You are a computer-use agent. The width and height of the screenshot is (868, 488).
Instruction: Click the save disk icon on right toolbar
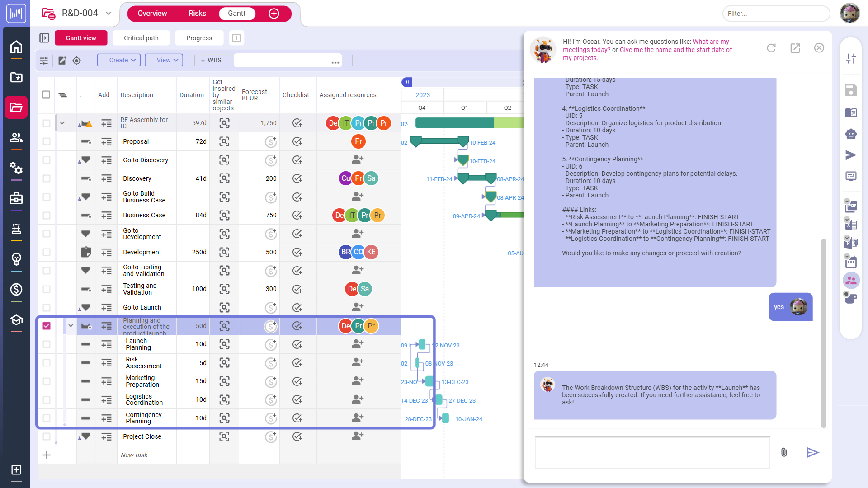[851, 90]
